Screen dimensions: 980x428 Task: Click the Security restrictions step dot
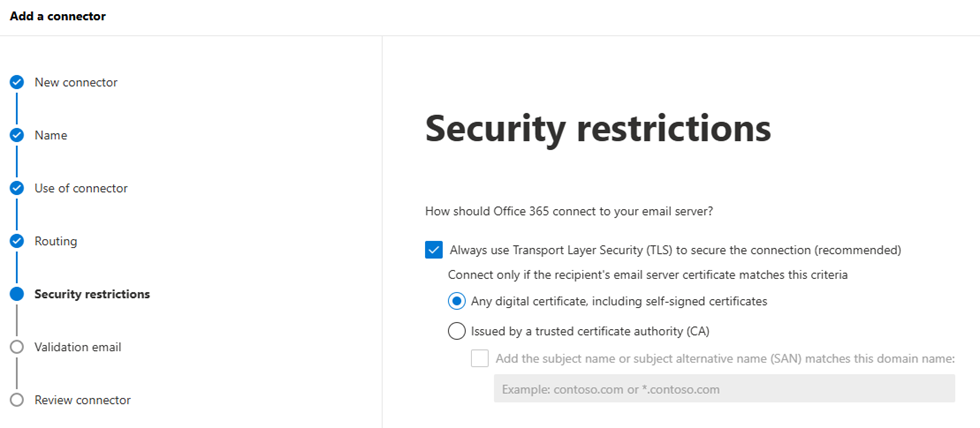click(16, 294)
